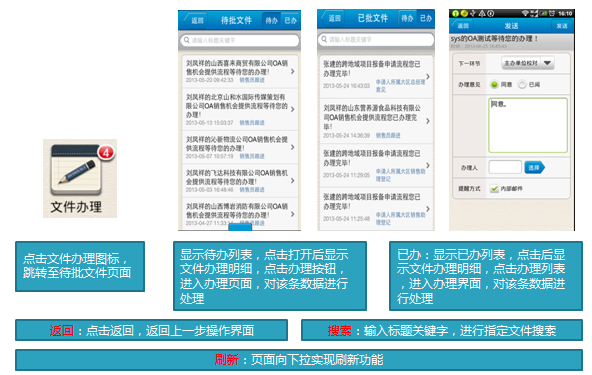Screen dimensions: 592x375
Task: Open chevron of 山东营养源食品科技 approved row
Action: click(428, 121)
